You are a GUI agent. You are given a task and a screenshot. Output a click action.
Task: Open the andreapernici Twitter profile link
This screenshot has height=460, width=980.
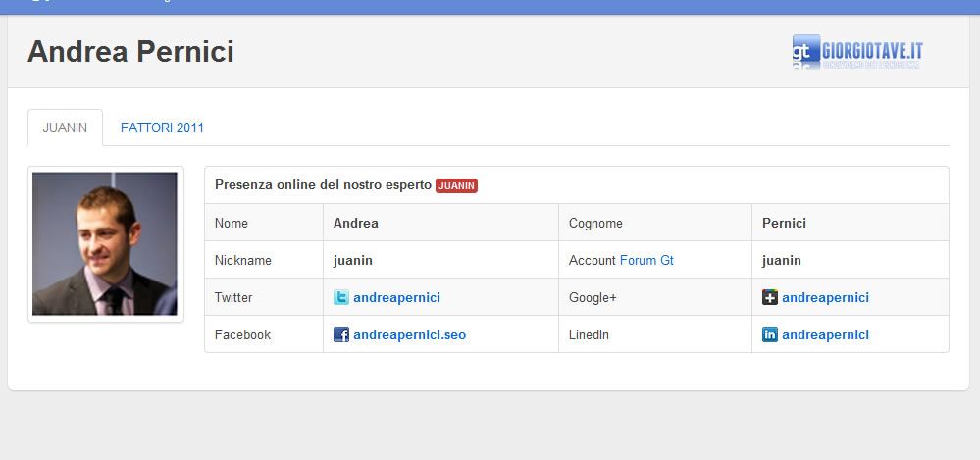396,297
